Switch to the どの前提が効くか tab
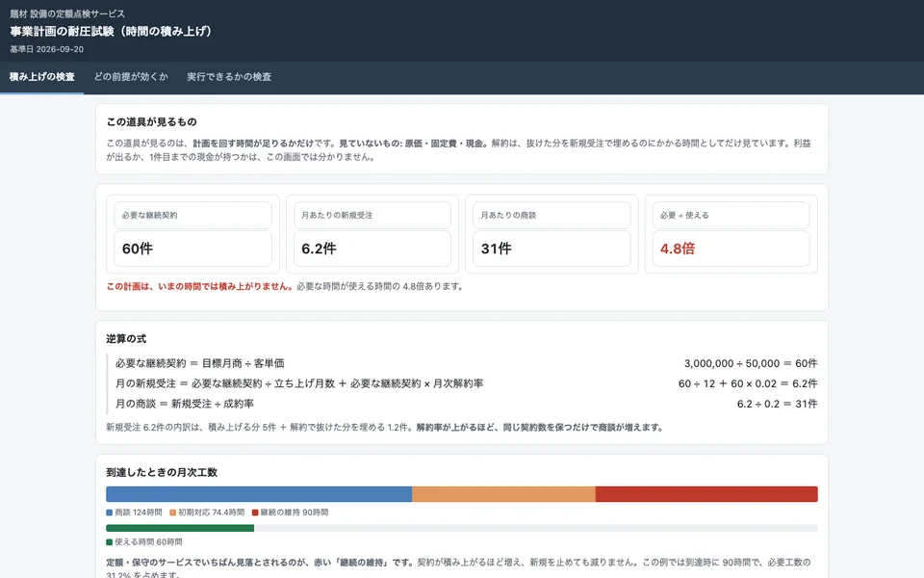This screenshot has width=924, height=578. coord(131,77)
